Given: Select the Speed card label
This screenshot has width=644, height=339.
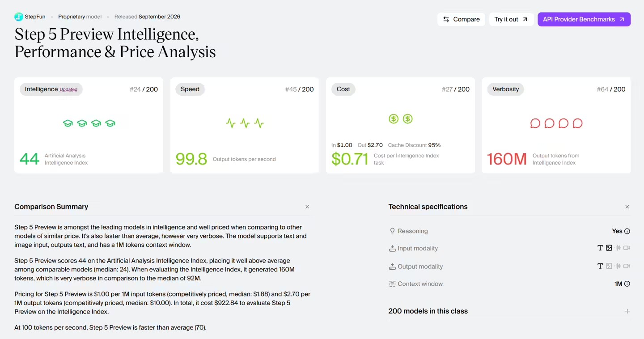Looking at the screenshot, I should [190, 89].
